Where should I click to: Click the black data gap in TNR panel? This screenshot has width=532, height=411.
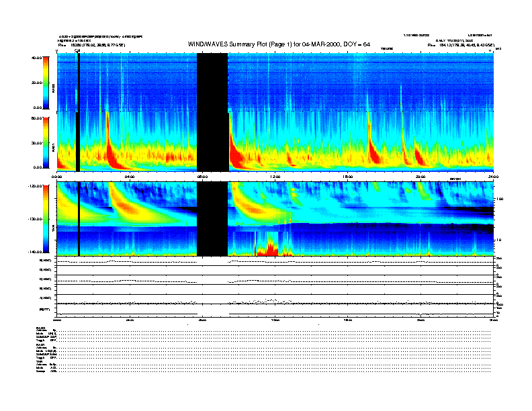[212, 219]
